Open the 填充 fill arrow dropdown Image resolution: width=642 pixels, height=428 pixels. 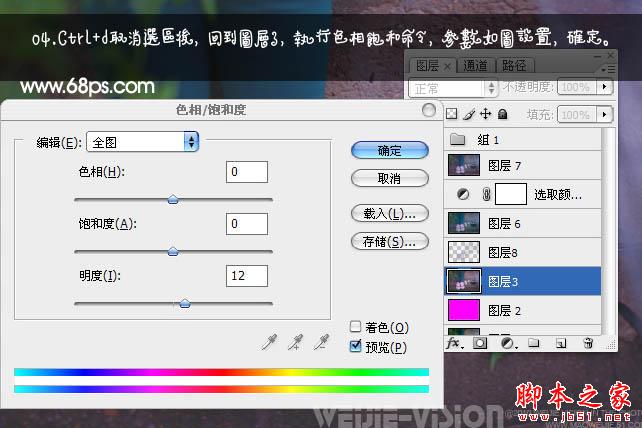pos(604,114)
